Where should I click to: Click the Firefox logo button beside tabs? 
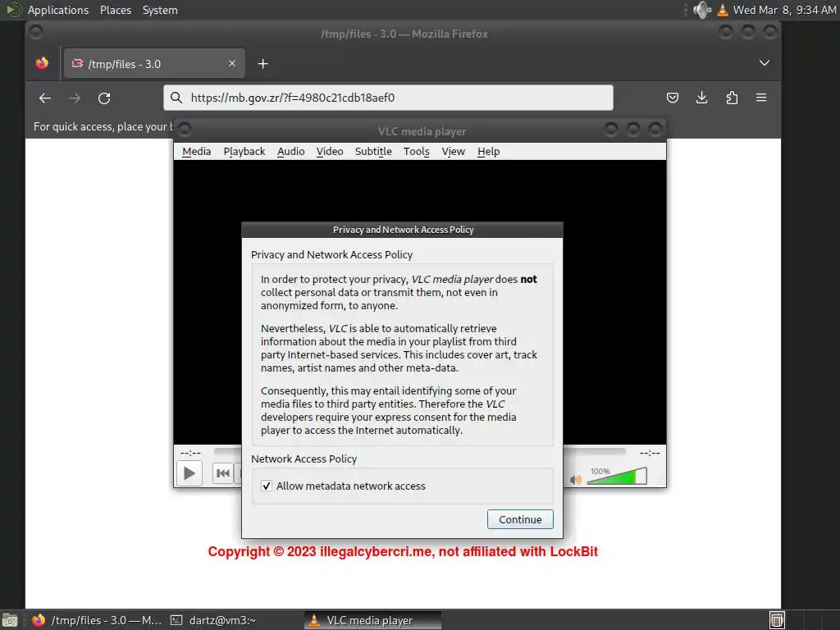coord(42,63)
